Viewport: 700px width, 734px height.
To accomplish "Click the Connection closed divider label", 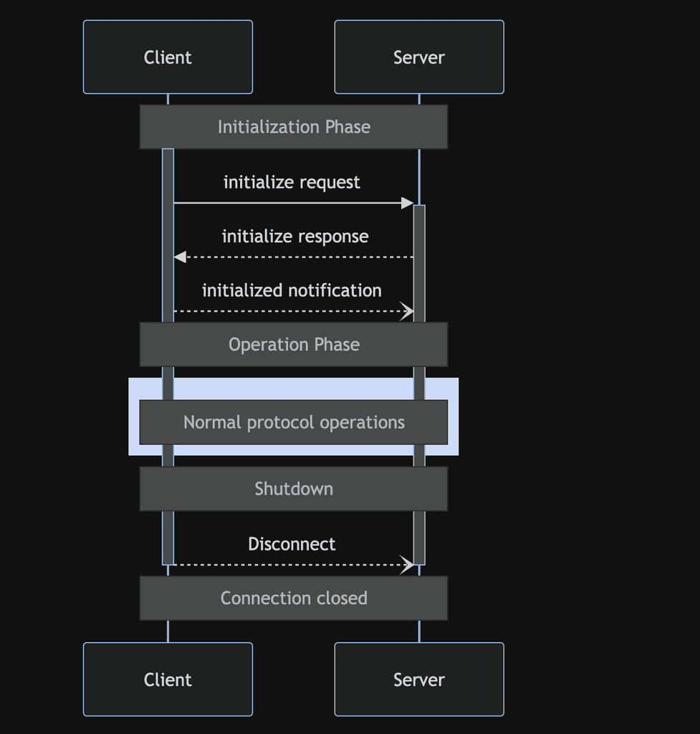I will point(293,598).
